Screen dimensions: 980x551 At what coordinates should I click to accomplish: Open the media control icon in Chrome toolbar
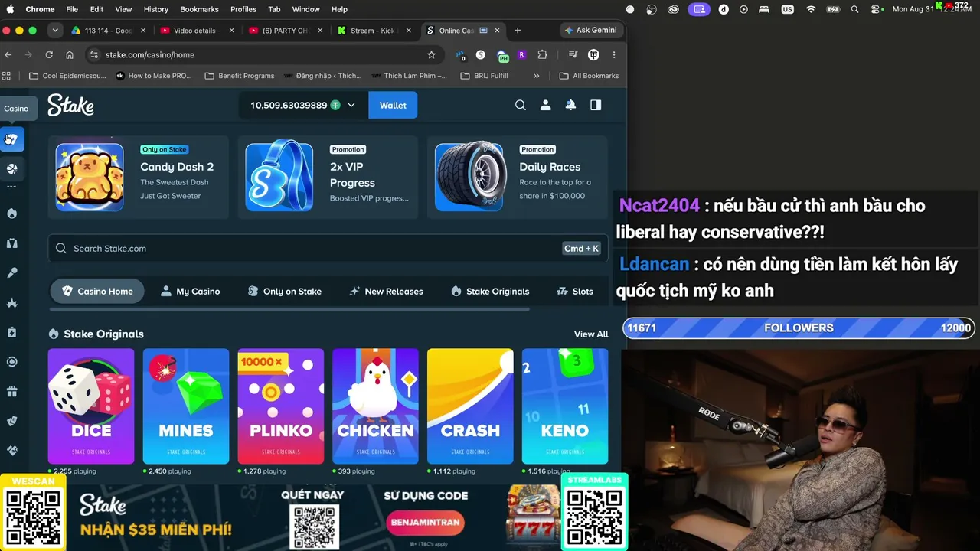[573, 54]
